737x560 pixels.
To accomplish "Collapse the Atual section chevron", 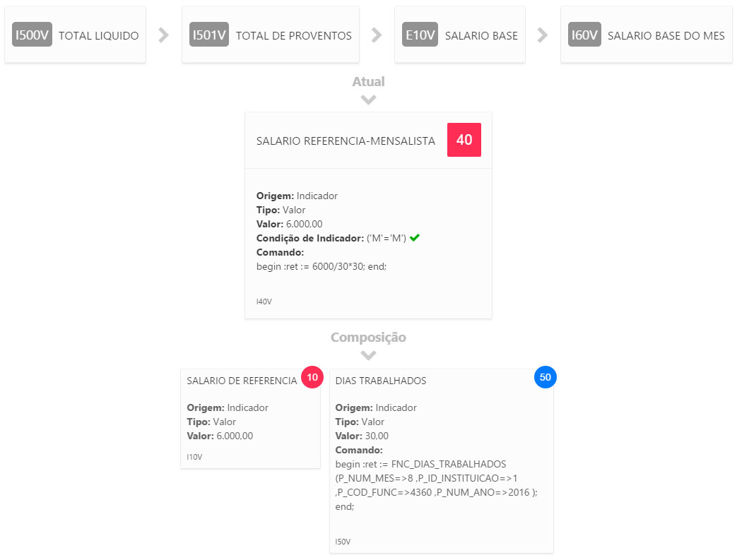I will (368, 100).
